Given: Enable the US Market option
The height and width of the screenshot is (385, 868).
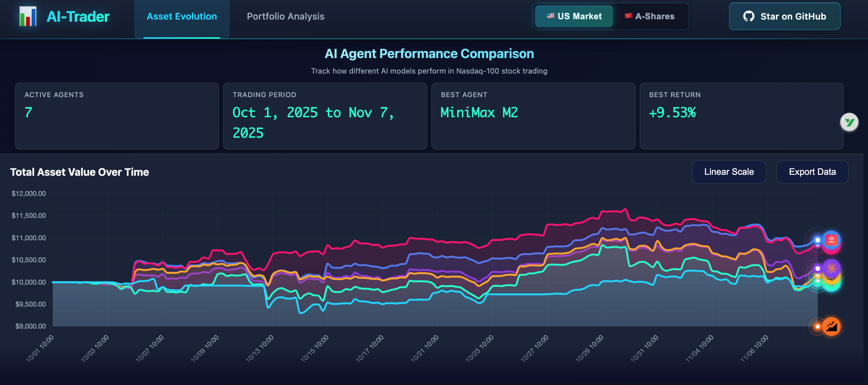Looking at the screenshot, I should click(573, 16).
